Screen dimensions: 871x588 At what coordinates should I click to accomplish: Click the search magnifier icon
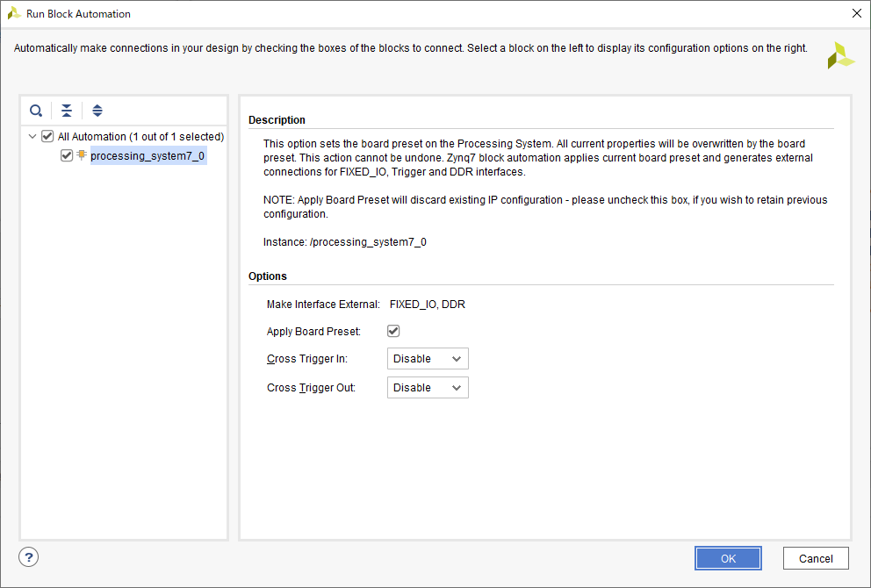click(x=36, y=111)
